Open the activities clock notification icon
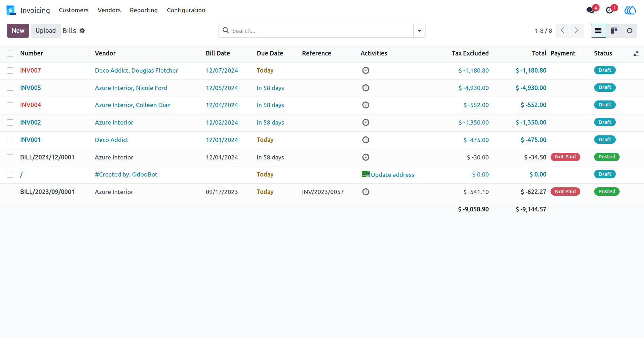The height and width of the screenshot is (337, 644). [x=609, y=10]
